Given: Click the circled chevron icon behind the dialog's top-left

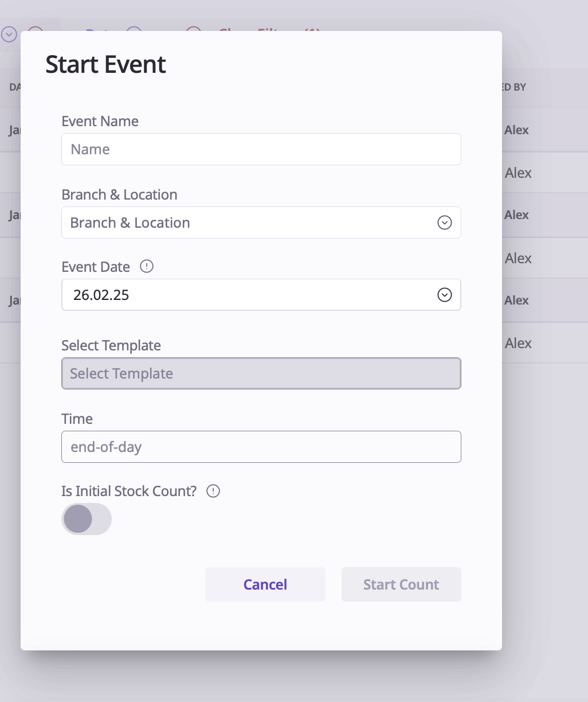Looking at the screenshot, I should click(9, 34).
